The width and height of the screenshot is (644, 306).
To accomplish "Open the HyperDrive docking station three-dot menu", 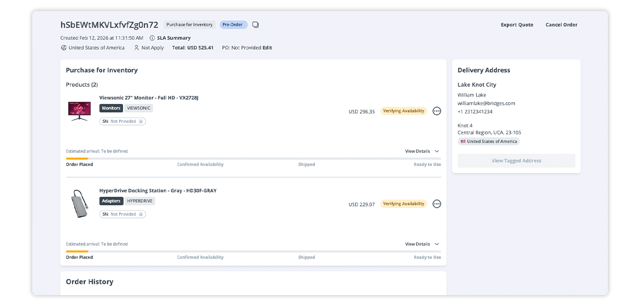I will (436, 204).
